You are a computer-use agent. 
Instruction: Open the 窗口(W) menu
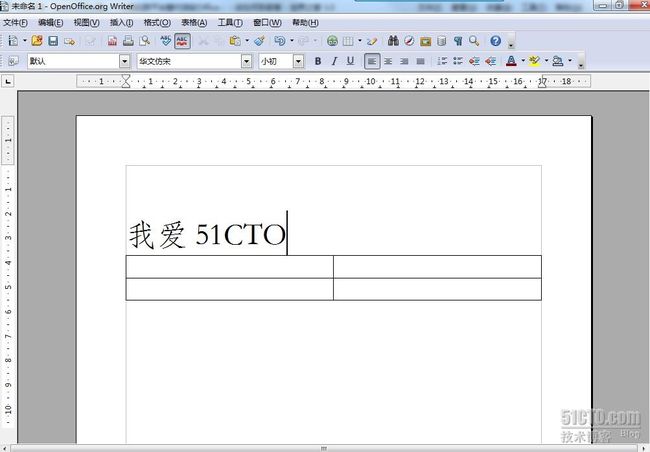pyautogui.click(x=267, y=23)
